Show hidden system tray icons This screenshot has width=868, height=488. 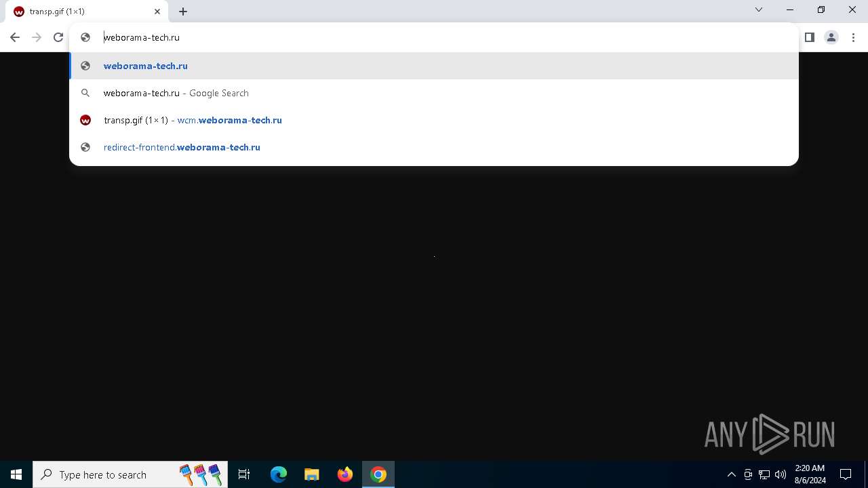(x=731, y=474)
